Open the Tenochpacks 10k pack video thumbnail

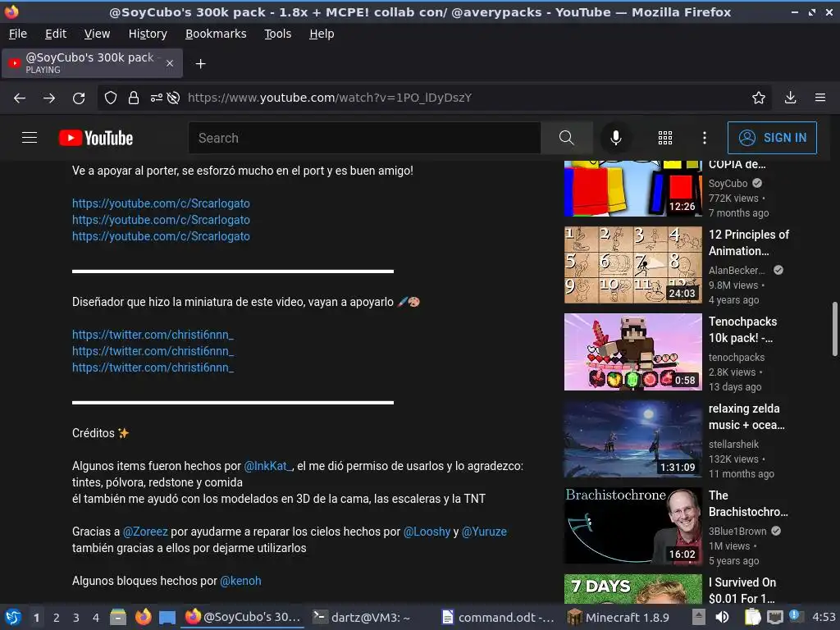click(632, 352)
